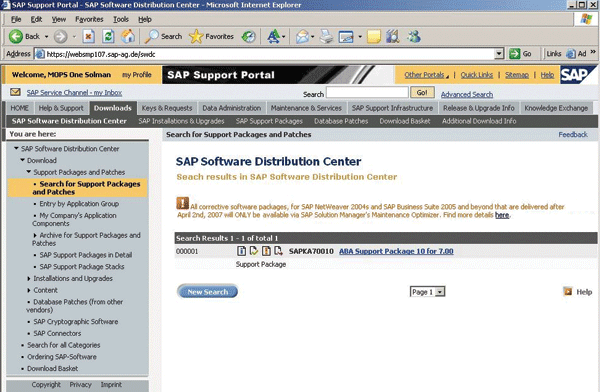This screenshot has height=392, width=600.
Task: Open SAP Cryptographic Software tree item
Action: (75, 322)
